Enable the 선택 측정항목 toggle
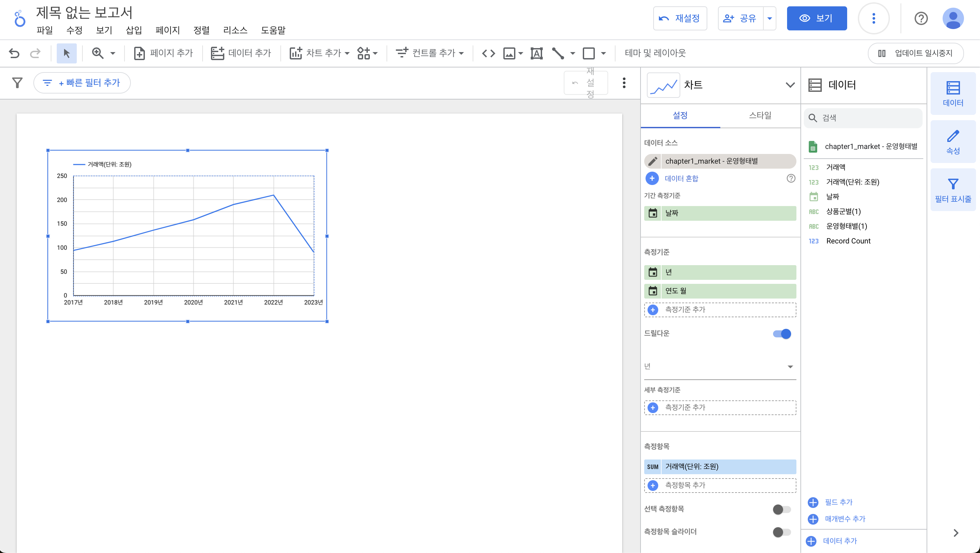 [782, 509]
